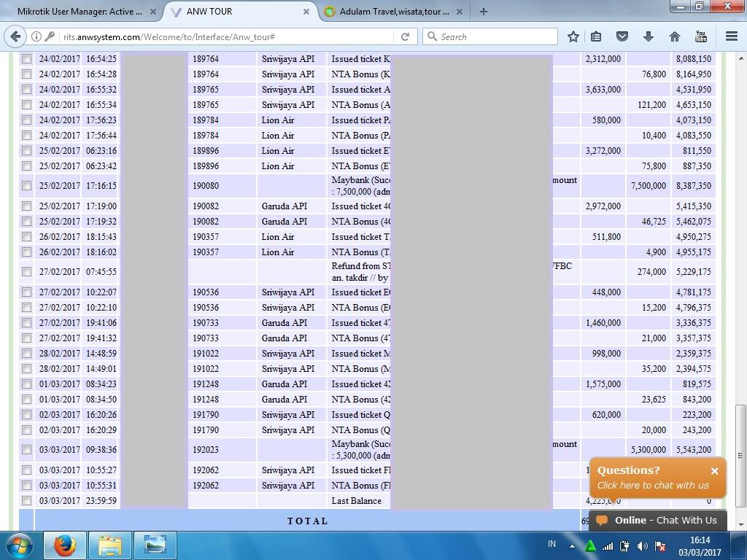The height and width of the screenshot is (560, 747).
Task: Open a new browser tab
Action: click(x=484, y=12)
